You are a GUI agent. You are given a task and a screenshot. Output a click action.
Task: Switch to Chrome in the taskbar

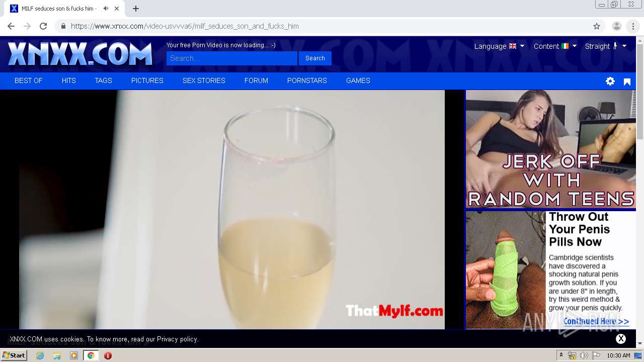point(91,355)
